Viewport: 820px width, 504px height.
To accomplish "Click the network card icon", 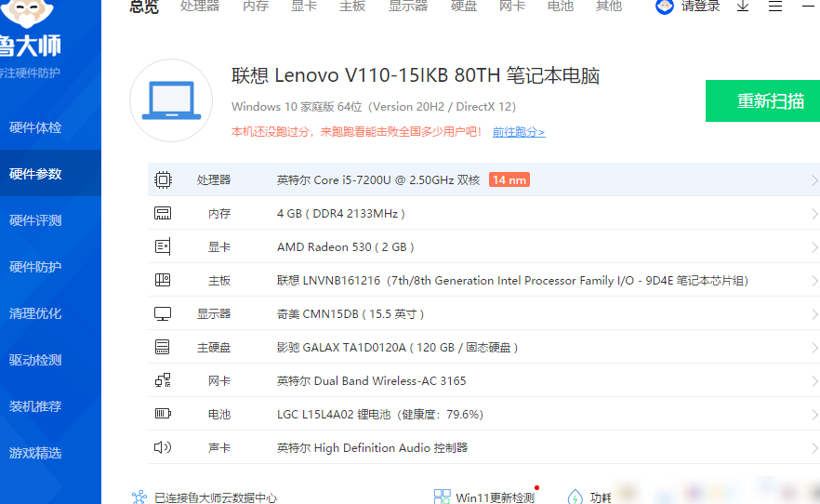I will (163, 380).
